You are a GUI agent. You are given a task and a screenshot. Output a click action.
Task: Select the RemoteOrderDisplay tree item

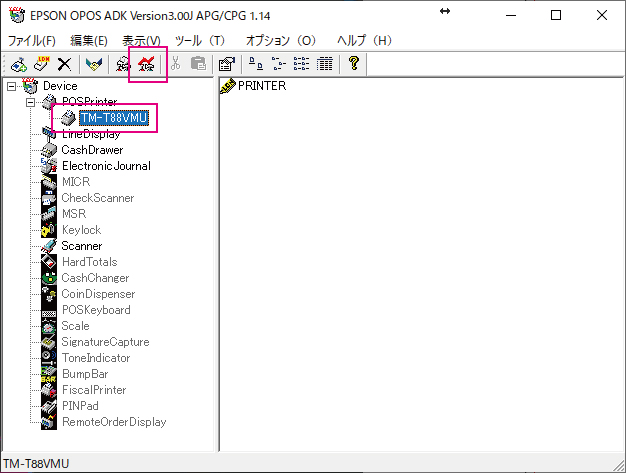tap(114, 422)
